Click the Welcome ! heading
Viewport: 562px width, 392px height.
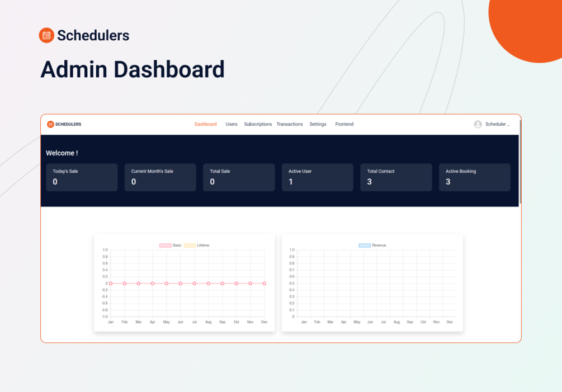tap(62, 153)
